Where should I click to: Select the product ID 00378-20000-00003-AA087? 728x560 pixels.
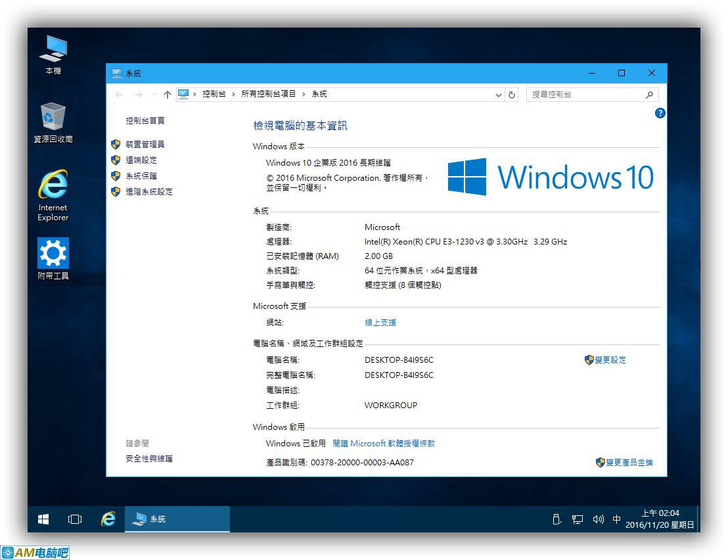pyautogui.click(x=362, y=463)
